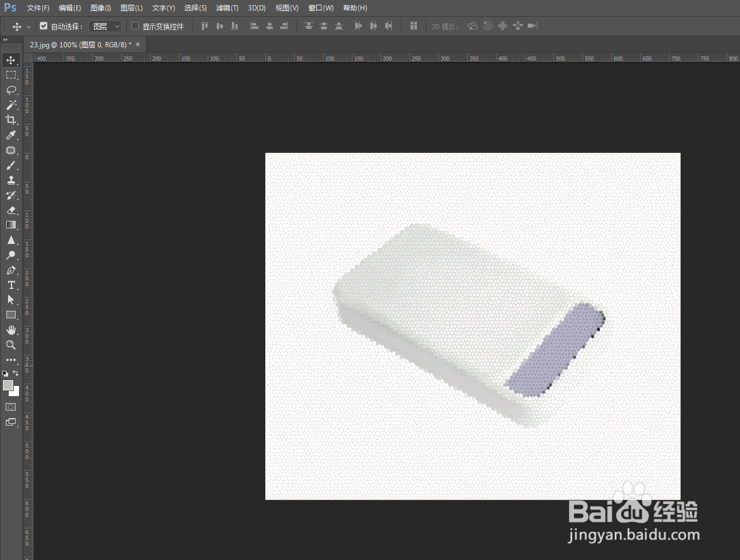
Task: Click Distribute bottom edges icon
Action: pyautogui.click(x=339, y=26)
